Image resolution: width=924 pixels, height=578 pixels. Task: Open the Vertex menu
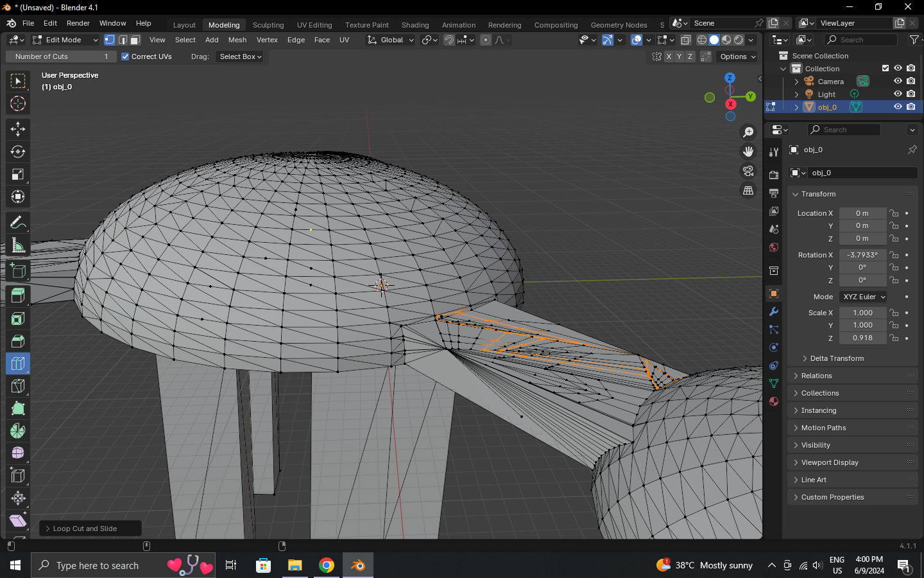coord(267,40)
